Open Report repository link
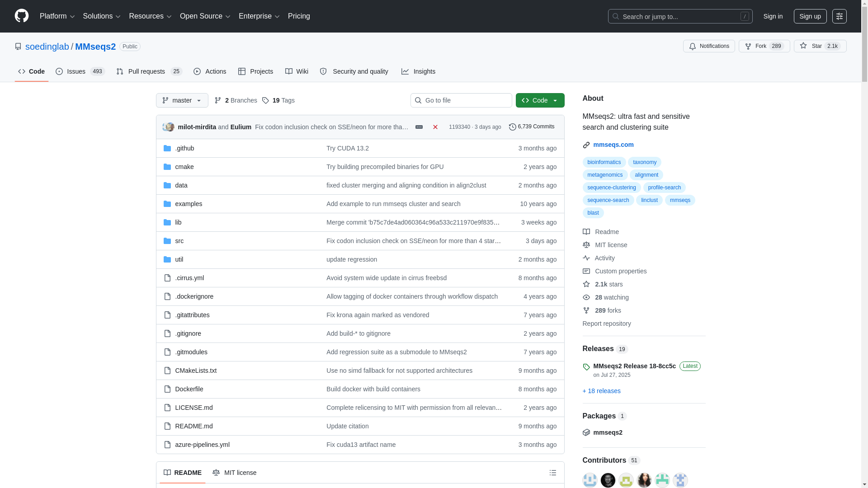 [607, 324]
